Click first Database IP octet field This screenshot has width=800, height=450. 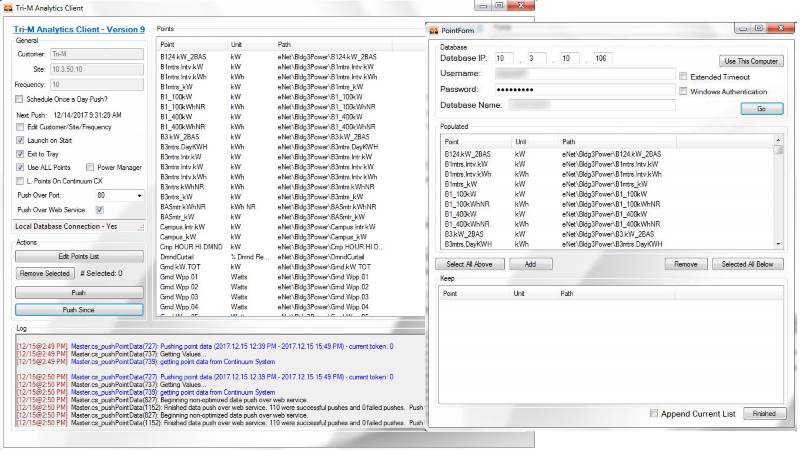tap(504, 58)
